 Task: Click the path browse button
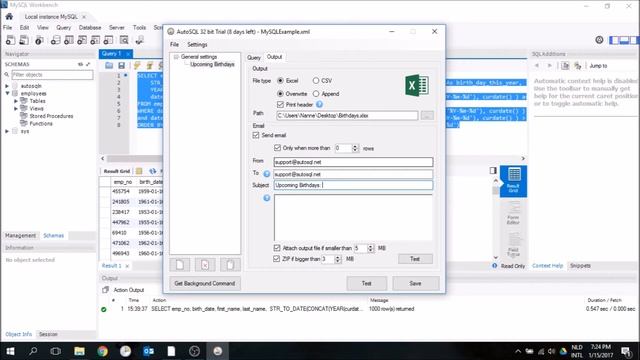[427, 116]
